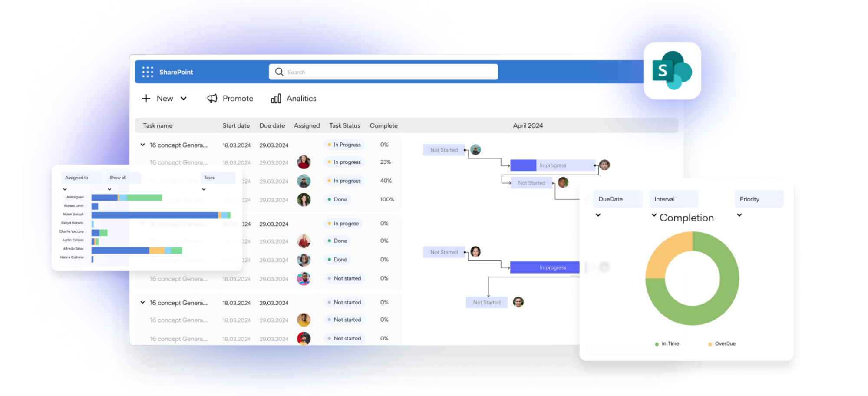Image resolution: width=868 pixels, height=396 pixels.
Task: Click the avatar beside the top Not Started Gantt bar
Action: tap(476, 150)
